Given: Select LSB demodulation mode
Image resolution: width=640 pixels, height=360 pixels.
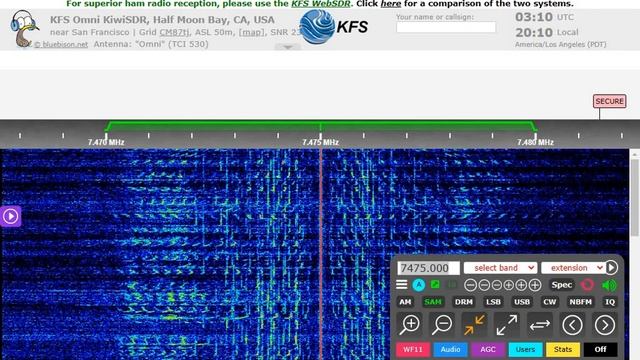Looking at the screenshot, I should point(493,302).
